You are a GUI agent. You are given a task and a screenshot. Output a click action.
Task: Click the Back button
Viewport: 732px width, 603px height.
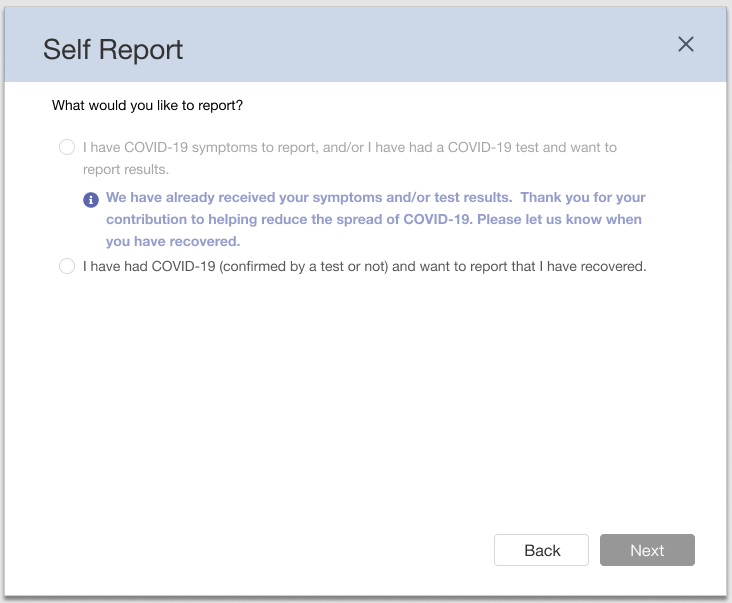coord(541,550)
